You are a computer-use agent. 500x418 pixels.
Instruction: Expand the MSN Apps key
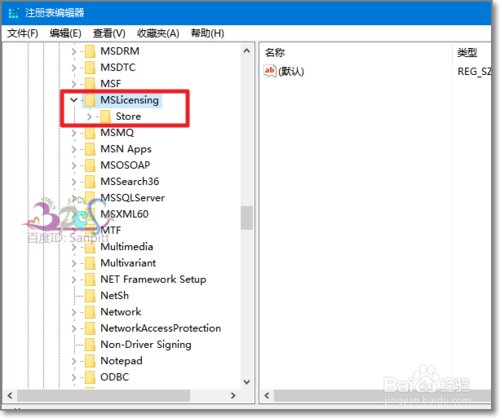click(74, 149)
